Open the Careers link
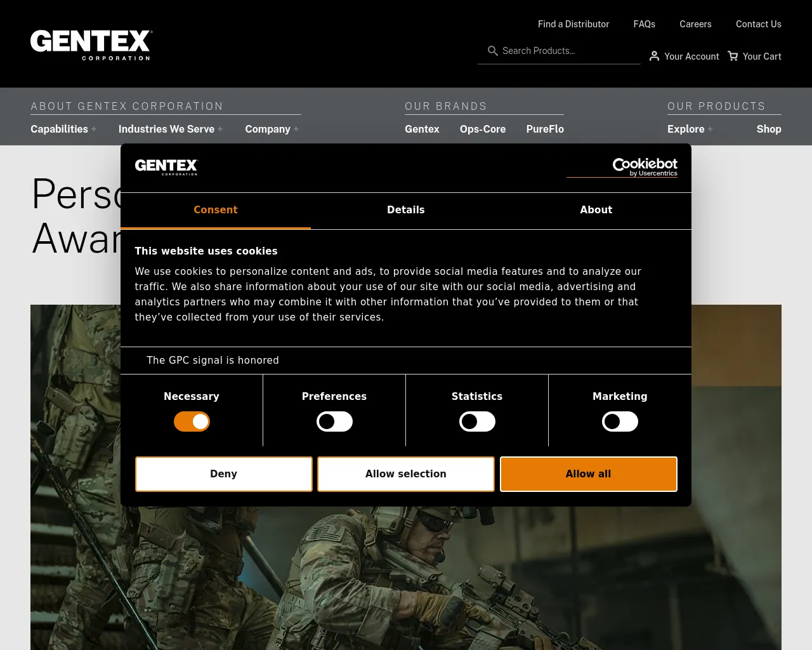The height and width of the screenshot is (650, 812). pyautogui.click(x=695, y=24)
